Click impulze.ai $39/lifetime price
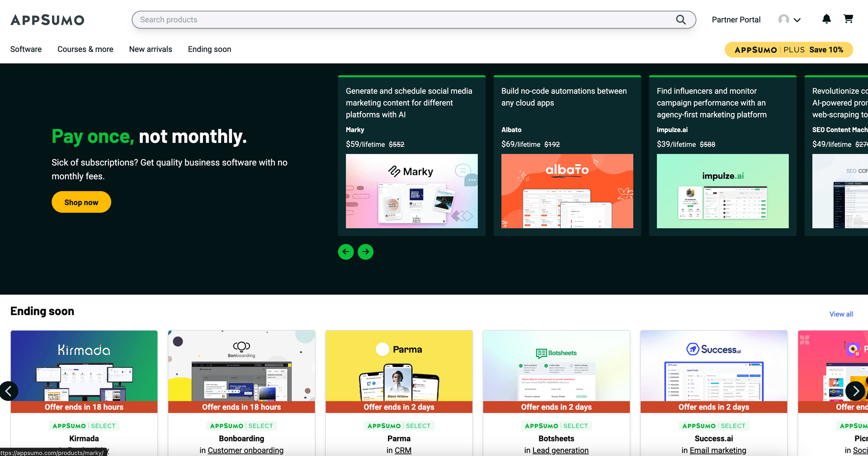Screen dimensions: 868x456 pyautogui.click(x=676, y=144)
